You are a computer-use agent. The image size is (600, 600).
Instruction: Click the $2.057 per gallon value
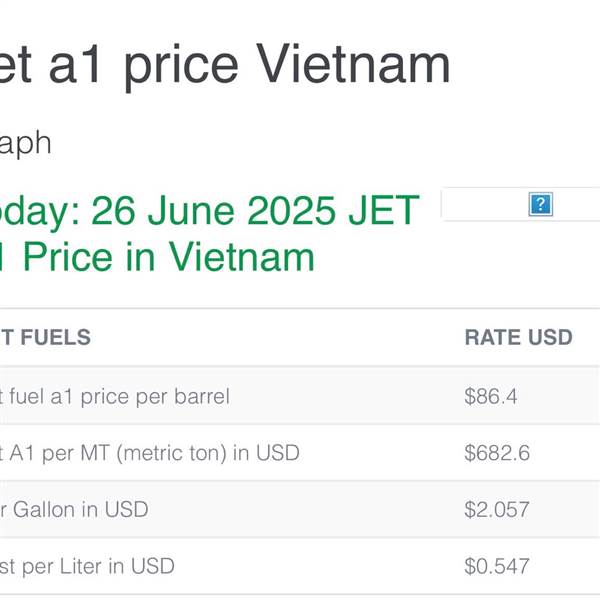pos(497,509)
